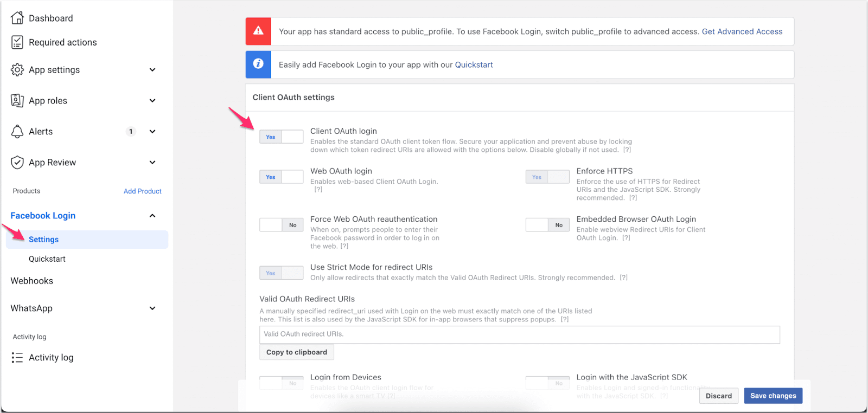Collapse the Facebook Login section chevron

152,216
